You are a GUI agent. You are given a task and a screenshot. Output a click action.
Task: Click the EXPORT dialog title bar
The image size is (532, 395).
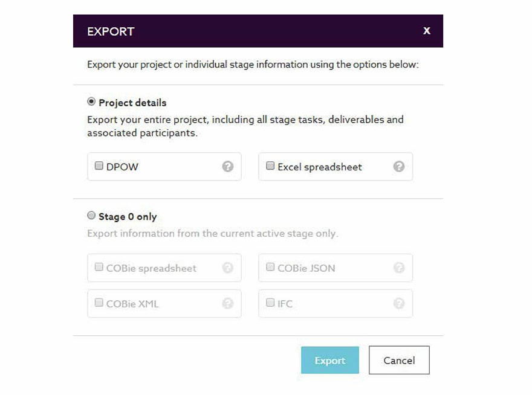(242, 31)
